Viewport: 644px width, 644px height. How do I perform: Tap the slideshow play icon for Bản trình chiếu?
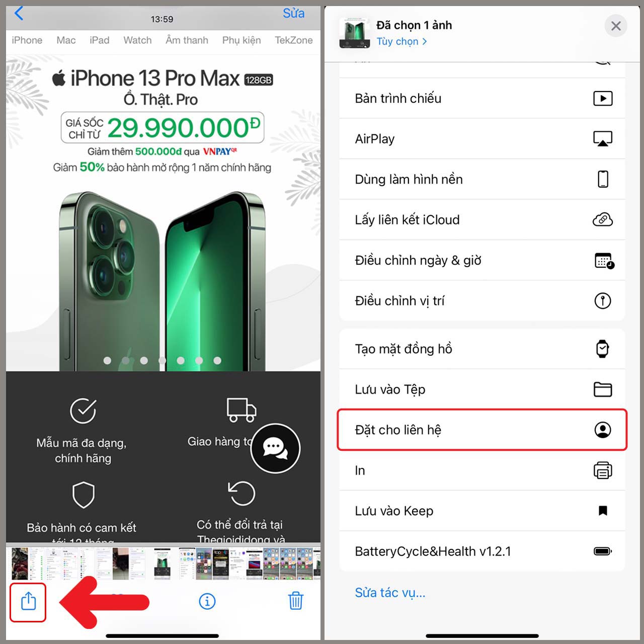point(603,98)
